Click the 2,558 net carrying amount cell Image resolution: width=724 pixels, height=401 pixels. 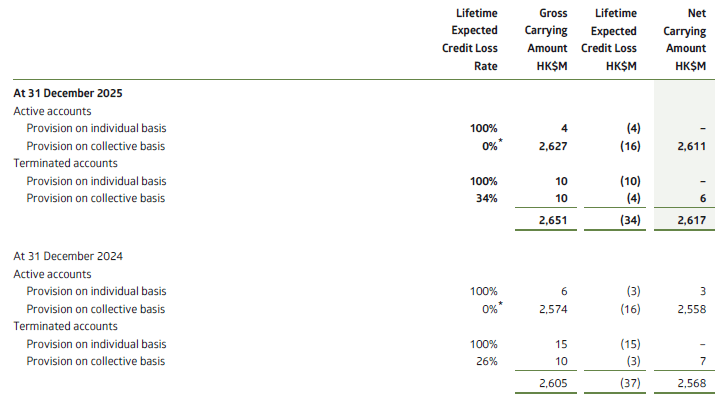689,309
